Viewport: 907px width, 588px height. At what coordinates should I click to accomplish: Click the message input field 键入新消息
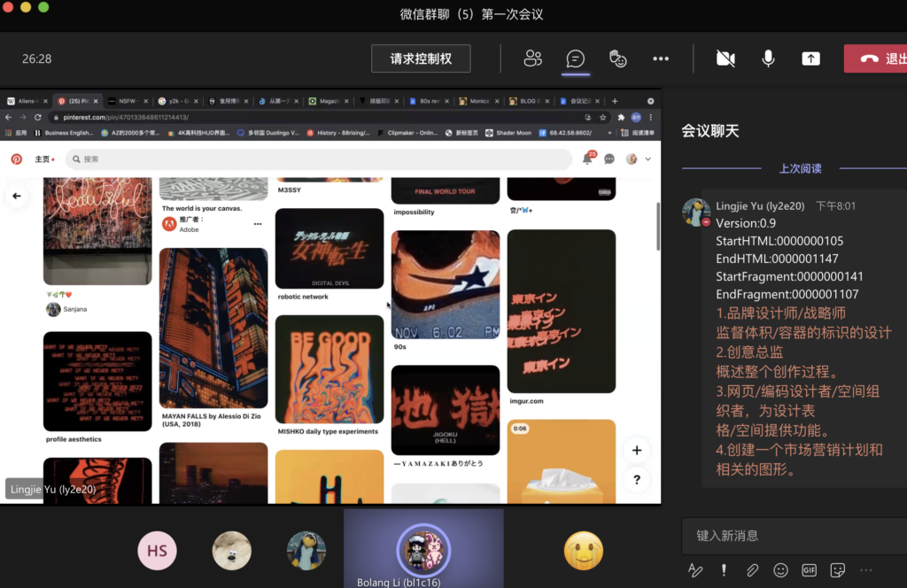(795, 536)
